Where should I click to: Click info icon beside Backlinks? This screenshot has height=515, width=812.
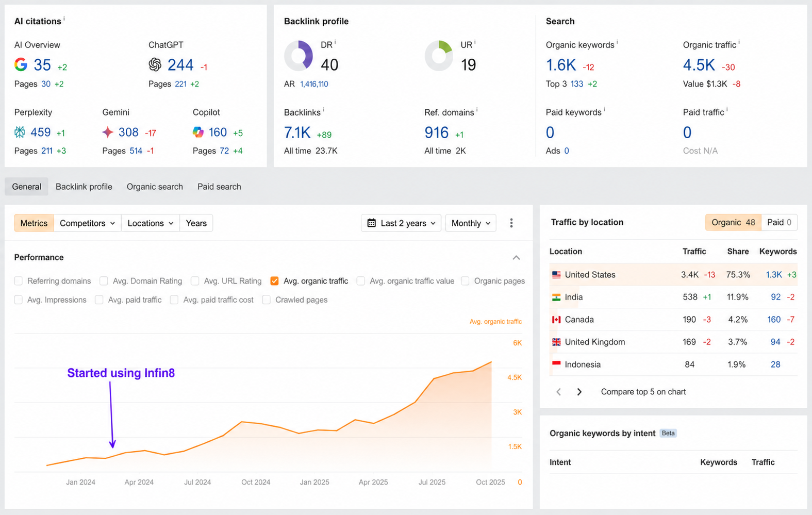coord(323,110)
